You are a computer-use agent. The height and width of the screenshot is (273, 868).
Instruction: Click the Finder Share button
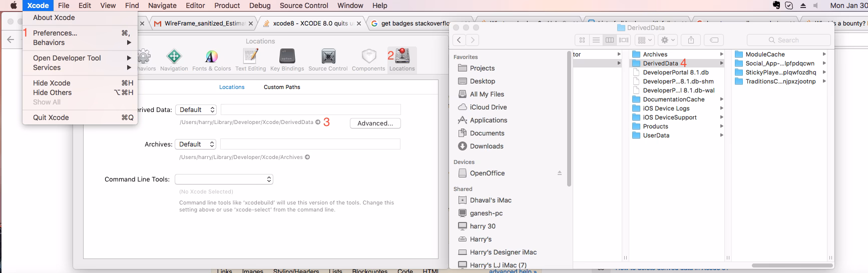[x=691, y=40]
